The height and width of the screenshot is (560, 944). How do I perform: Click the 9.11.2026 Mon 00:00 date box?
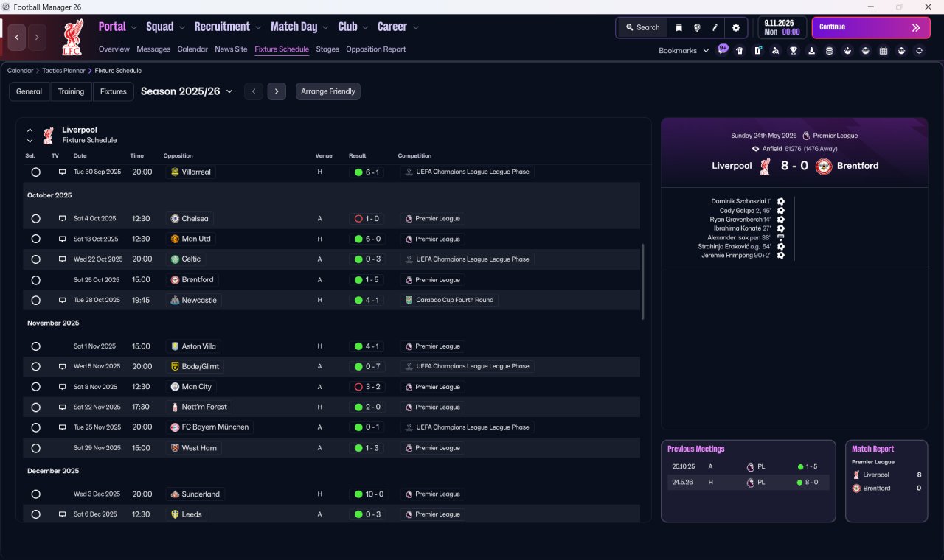pos(782,28)
